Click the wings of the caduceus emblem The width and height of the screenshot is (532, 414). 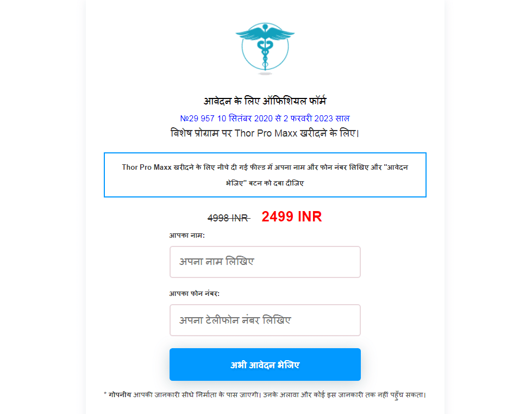(x=265, y=33)
